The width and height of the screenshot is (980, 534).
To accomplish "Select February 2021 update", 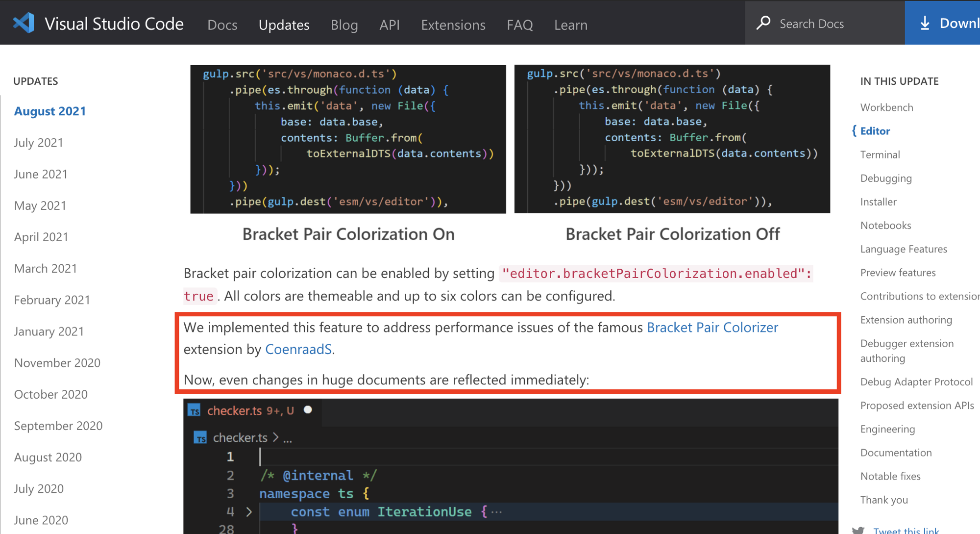I will [52, 300].
